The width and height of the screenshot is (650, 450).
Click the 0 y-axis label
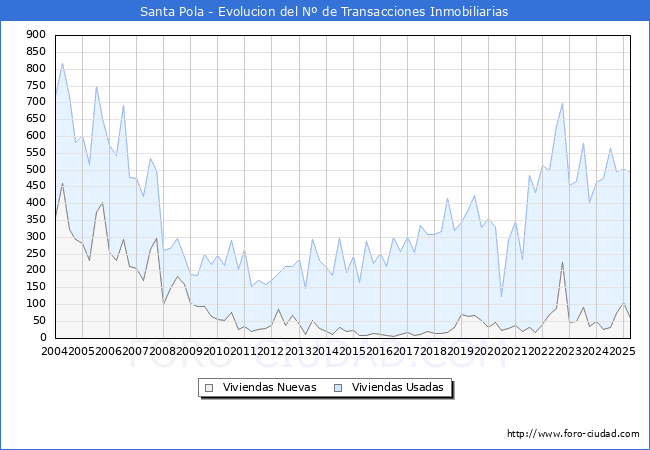coord(43,338)
